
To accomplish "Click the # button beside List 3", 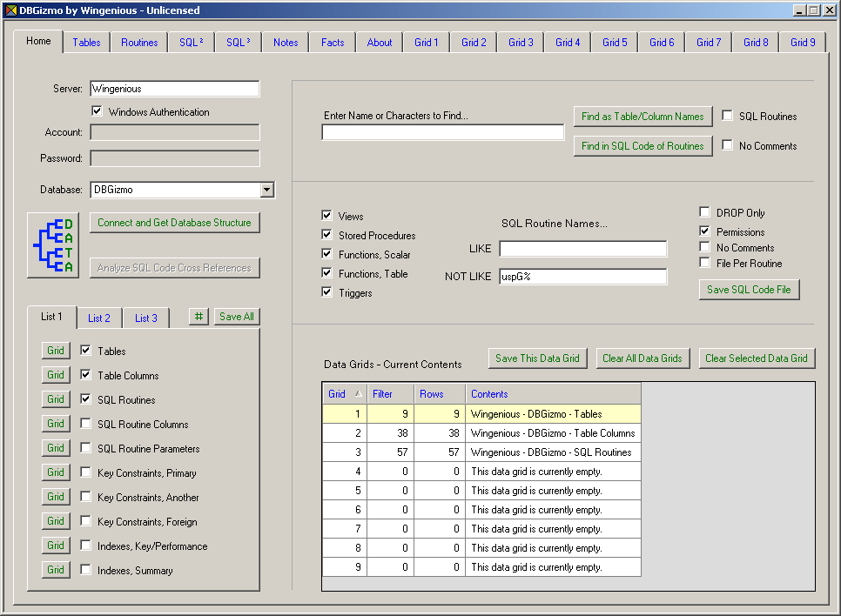I will pyautogui.click(x=198, y=317).
